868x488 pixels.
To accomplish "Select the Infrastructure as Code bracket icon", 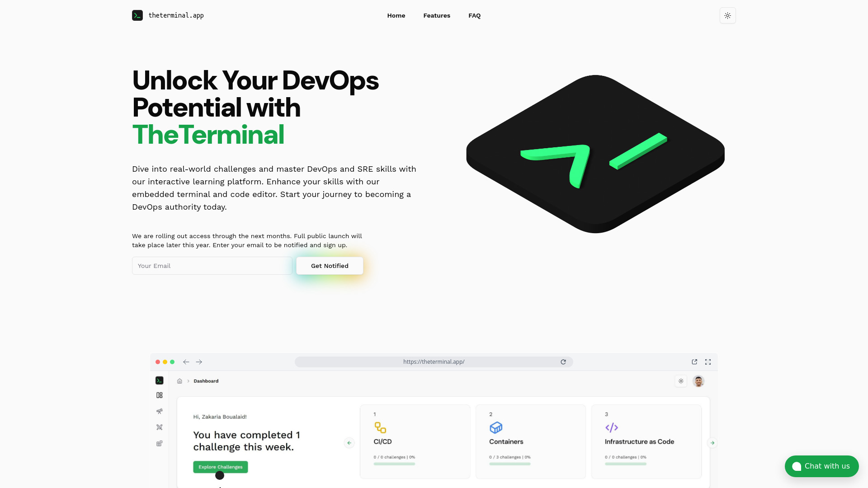I will pos(611,427).
